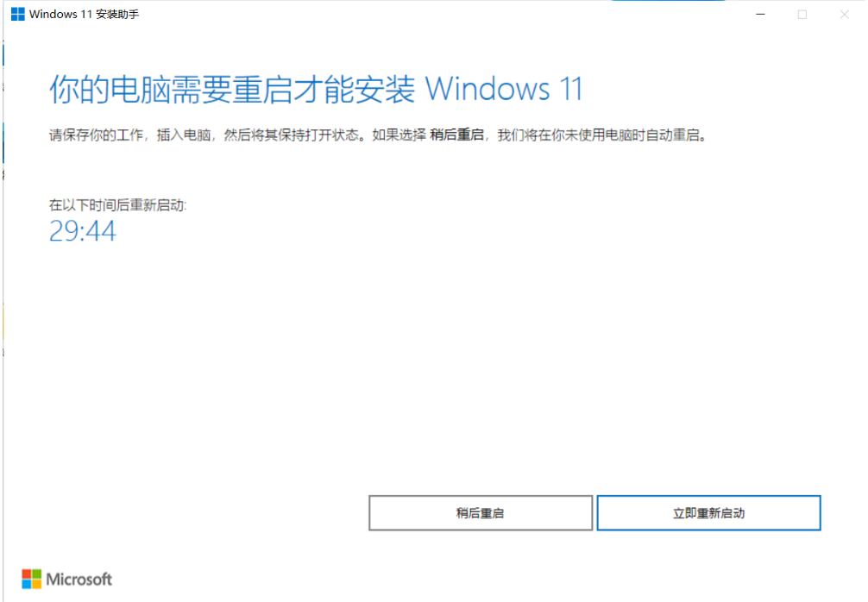Click the title text Windows 11 安装助手
Image resolution: width=868 pixels, height=602 pixels.
[x=85, y=15]
